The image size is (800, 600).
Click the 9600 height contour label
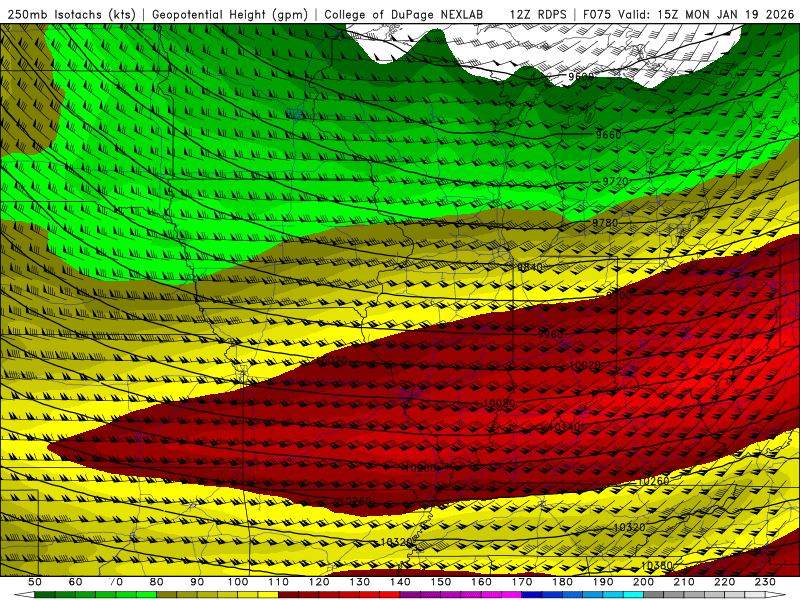[581, 77]
